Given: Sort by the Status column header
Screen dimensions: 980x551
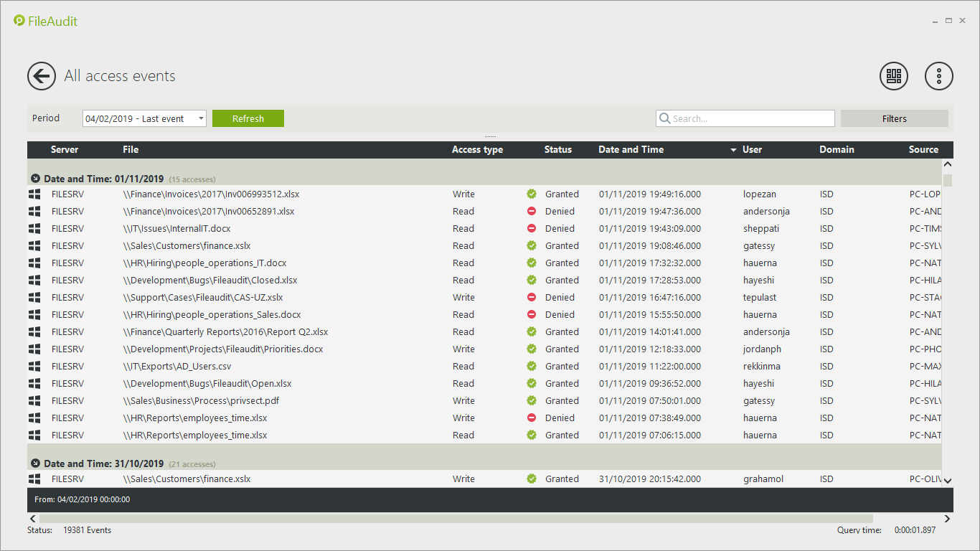Looking at the screenshot, I should (557, 150).
